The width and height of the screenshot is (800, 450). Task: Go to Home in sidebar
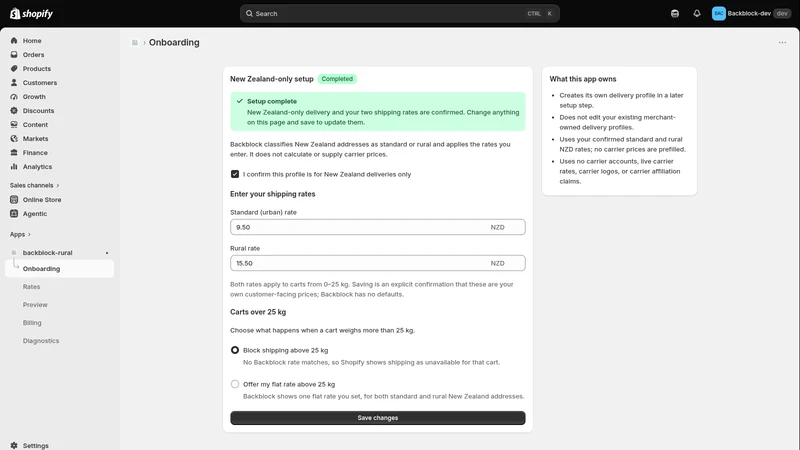[x=32, y=40]
